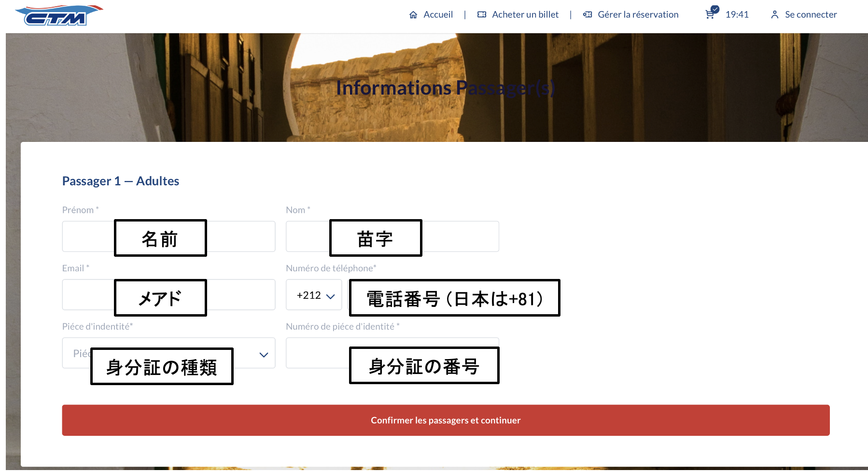Click the home icon beside Accueil
This screenshot has height=472, width=868.
click(x=413, y=15)
